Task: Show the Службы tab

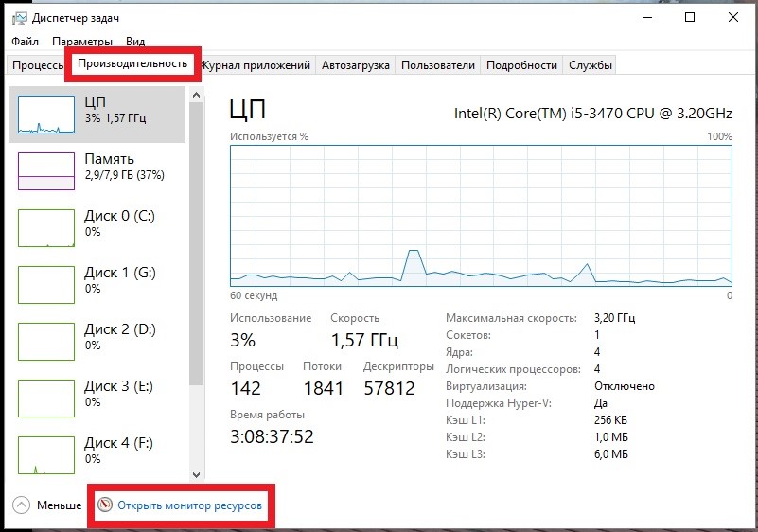Action: (591, 64)
